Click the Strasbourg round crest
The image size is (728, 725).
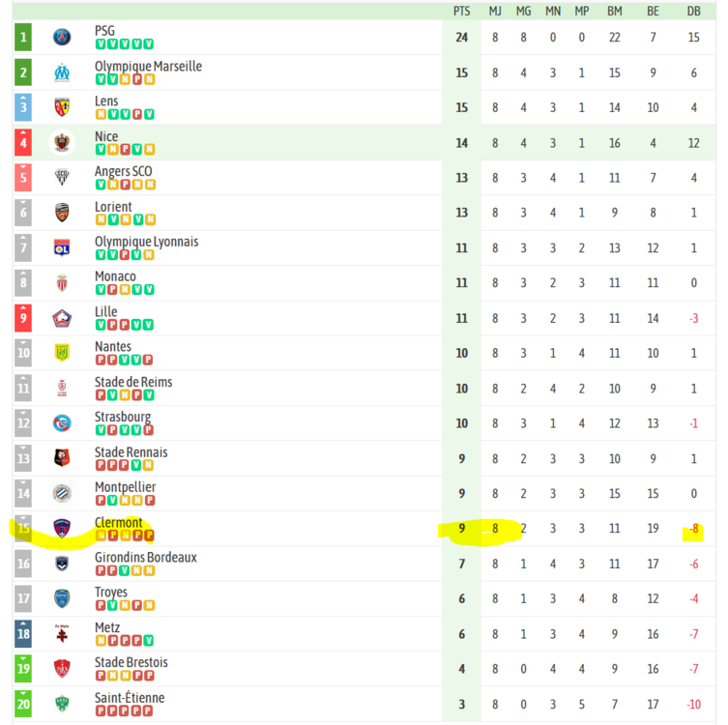(x=62, y=422)
